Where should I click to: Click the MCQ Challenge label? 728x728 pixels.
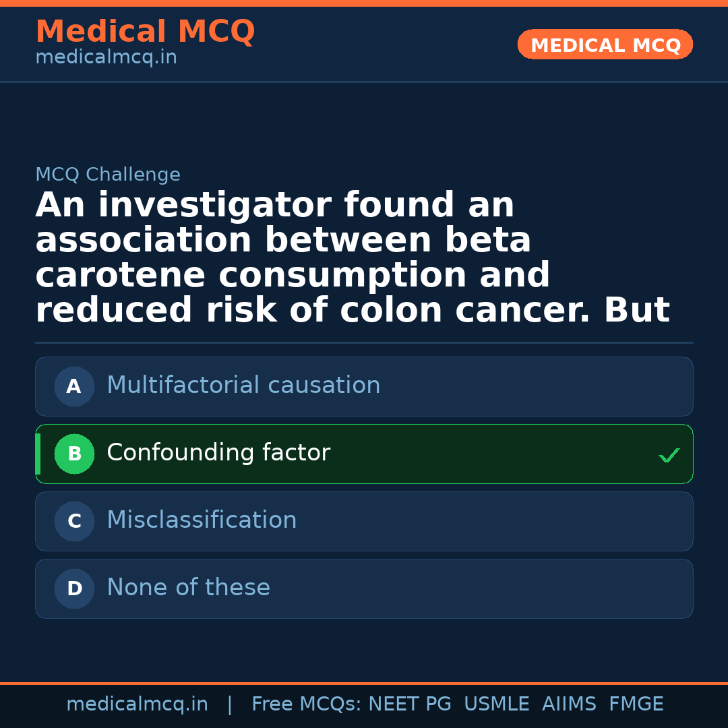click(x=108, y=175)
